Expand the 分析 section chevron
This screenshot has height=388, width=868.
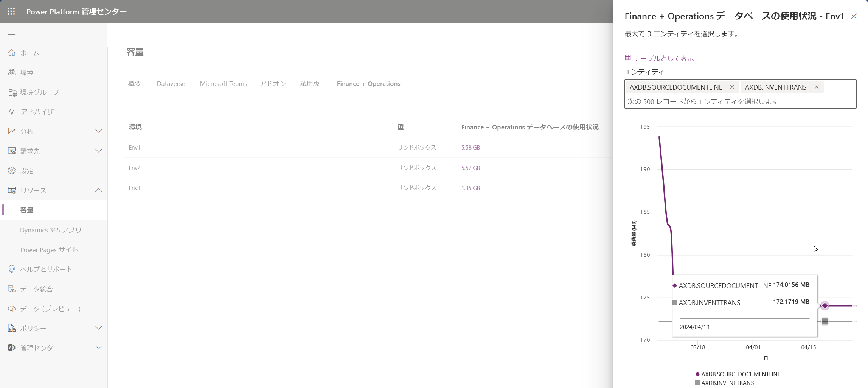click(x=99, y=131)
